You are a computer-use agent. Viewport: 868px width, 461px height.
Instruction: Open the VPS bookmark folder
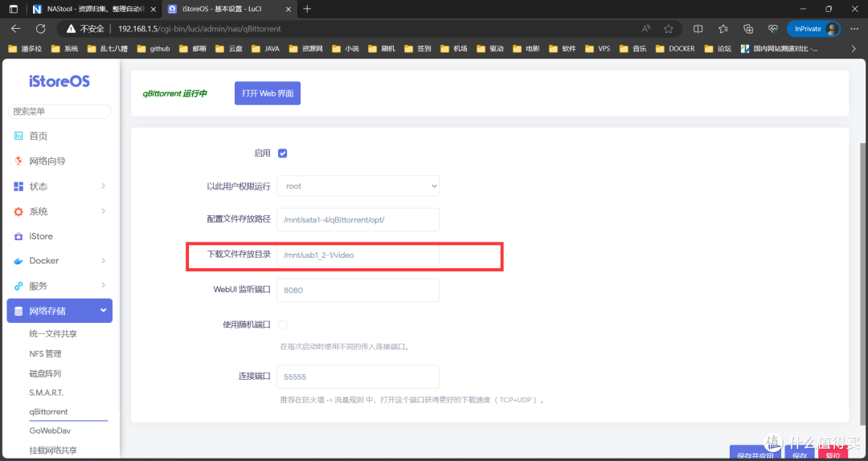coord(598,49)
